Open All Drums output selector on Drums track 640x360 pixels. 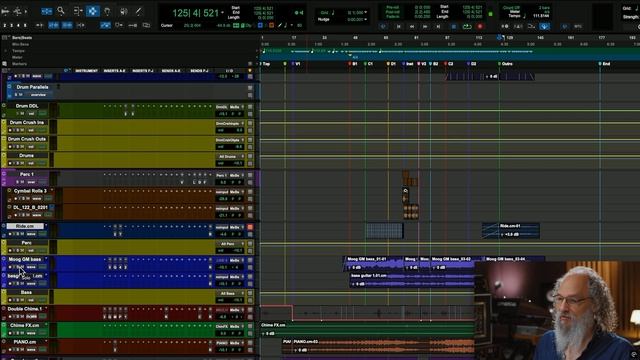[x=229, y=156]
